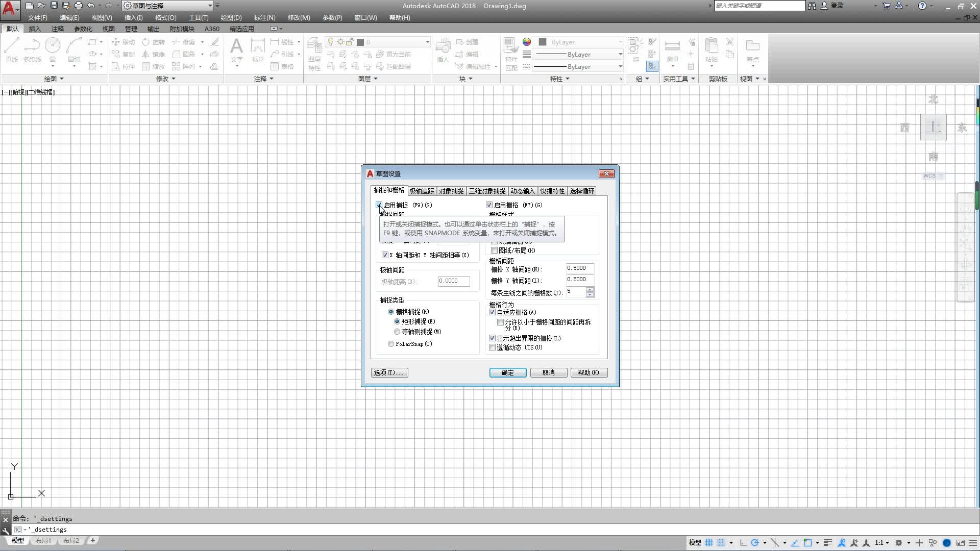Viewport: 980px width, 551px height.
Task: Toggle 启用栅格 (F7) checkbox
Action: coord(489,205)
